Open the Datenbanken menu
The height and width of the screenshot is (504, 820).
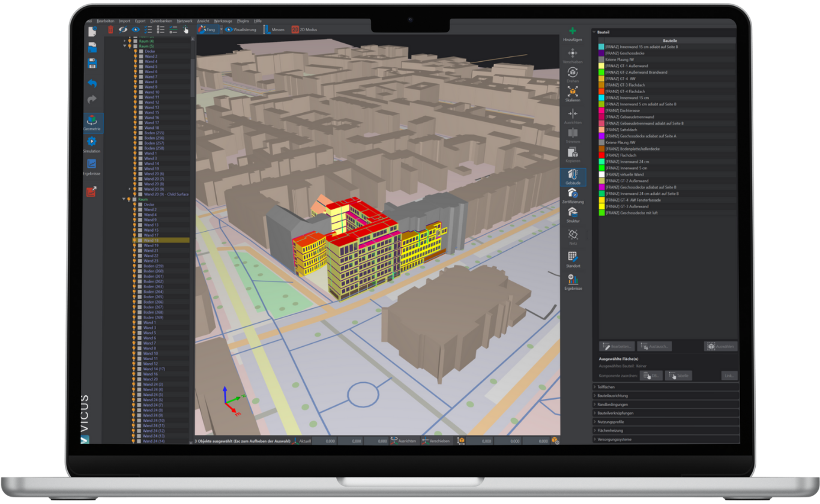coord(160,21)
